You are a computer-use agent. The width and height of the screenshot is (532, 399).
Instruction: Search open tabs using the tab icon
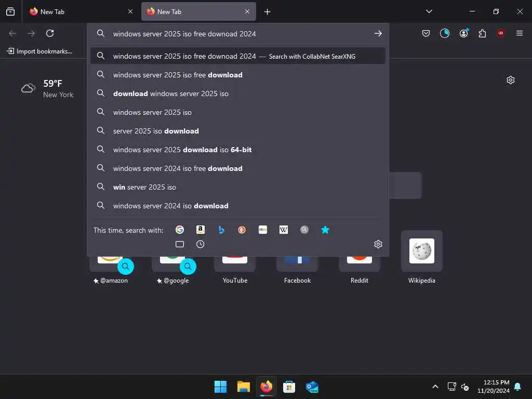click(179, 244)
